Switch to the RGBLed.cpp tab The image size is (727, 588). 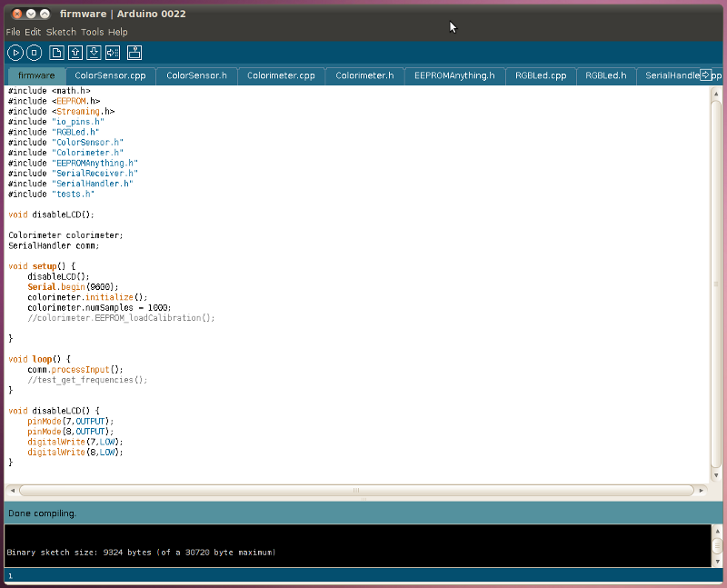(540, 76)
